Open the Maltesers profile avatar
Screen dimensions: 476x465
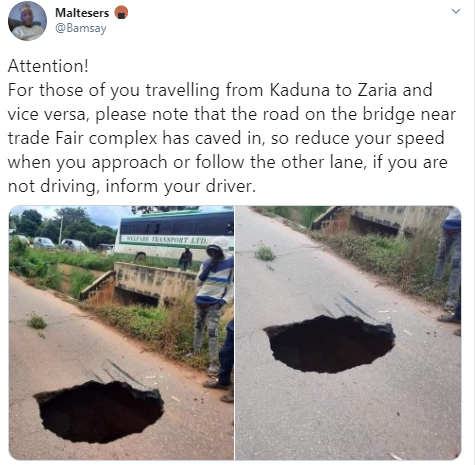tap(27, 21)
